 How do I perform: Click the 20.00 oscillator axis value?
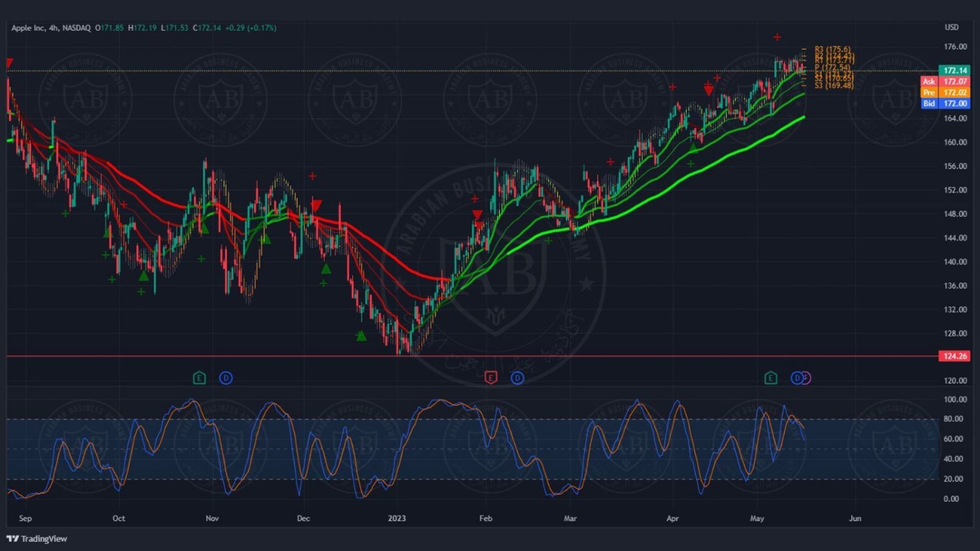pyautogui.click(x=953, y=479)
